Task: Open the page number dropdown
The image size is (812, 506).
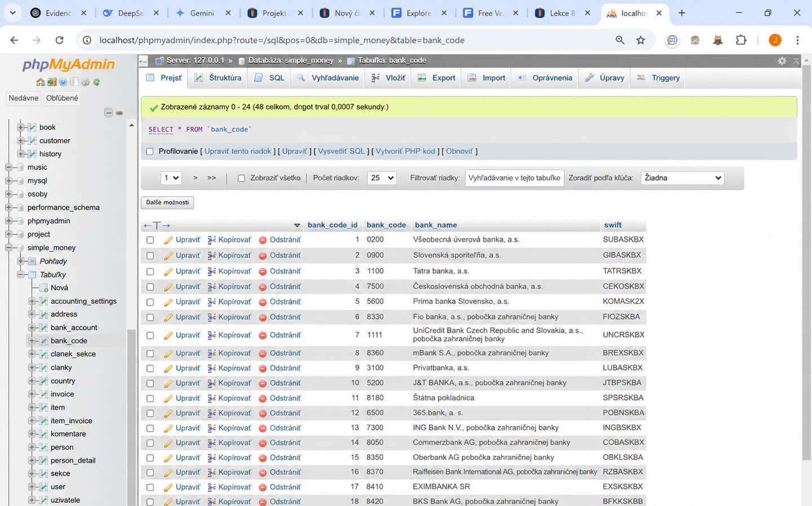Action: point(171,178)
